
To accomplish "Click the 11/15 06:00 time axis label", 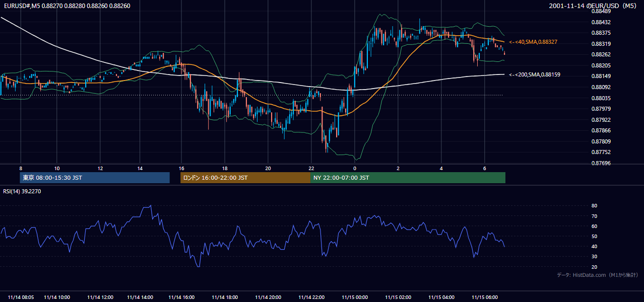I will click(484, 297).
